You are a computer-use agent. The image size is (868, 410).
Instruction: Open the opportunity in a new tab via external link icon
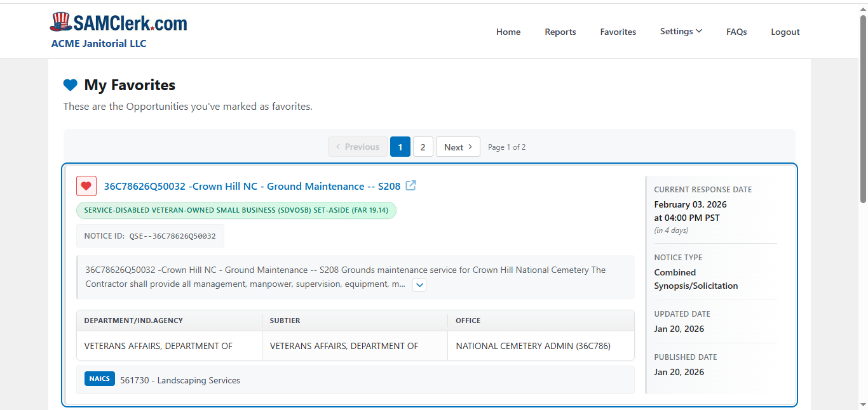pyautogui.click(x=410, y=185)
